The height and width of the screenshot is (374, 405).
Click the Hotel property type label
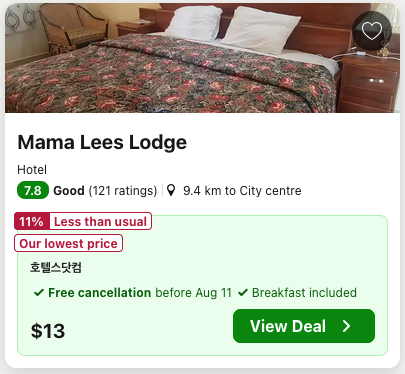(x=32, y=170)
